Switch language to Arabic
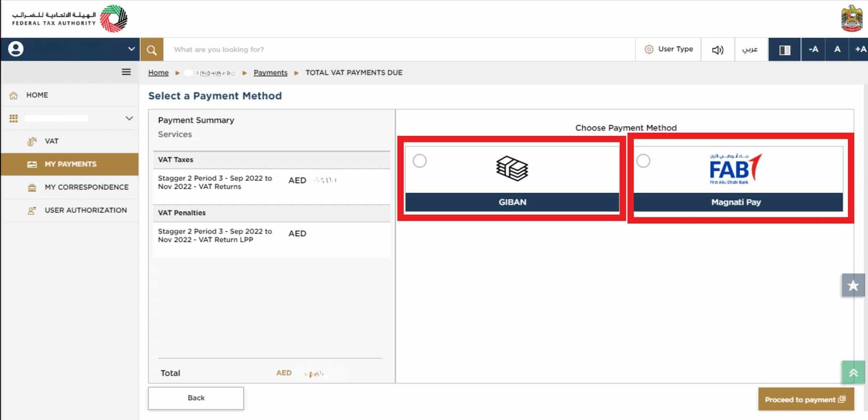The width and height of the screenshot is (868, 420). pos(750,50)
